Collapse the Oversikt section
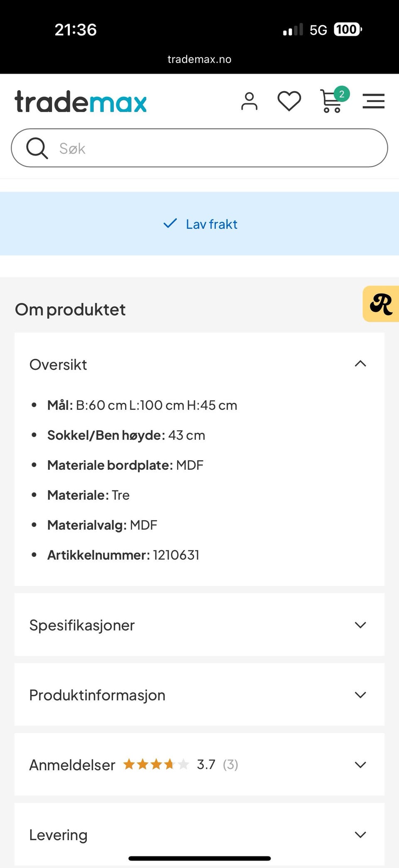The width and height of the screenshot is (399, 868). click(x=360, y=364)
